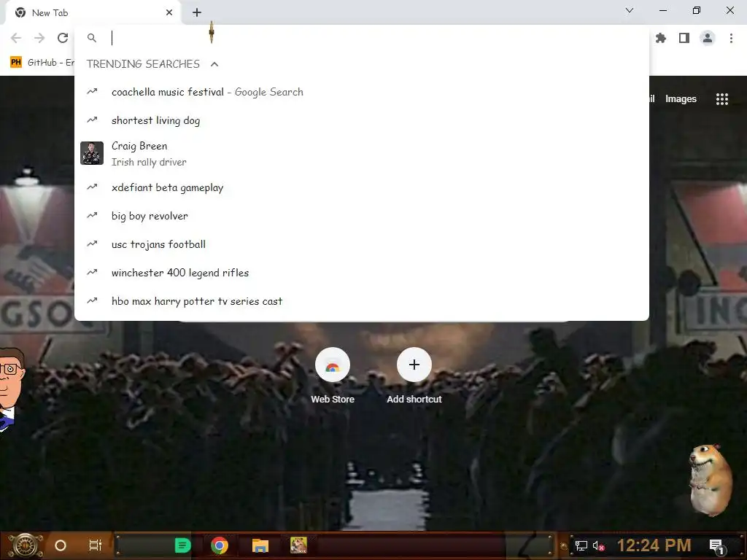
Task: Click the omnibox magnifier icon
Action: pos(92,38)
